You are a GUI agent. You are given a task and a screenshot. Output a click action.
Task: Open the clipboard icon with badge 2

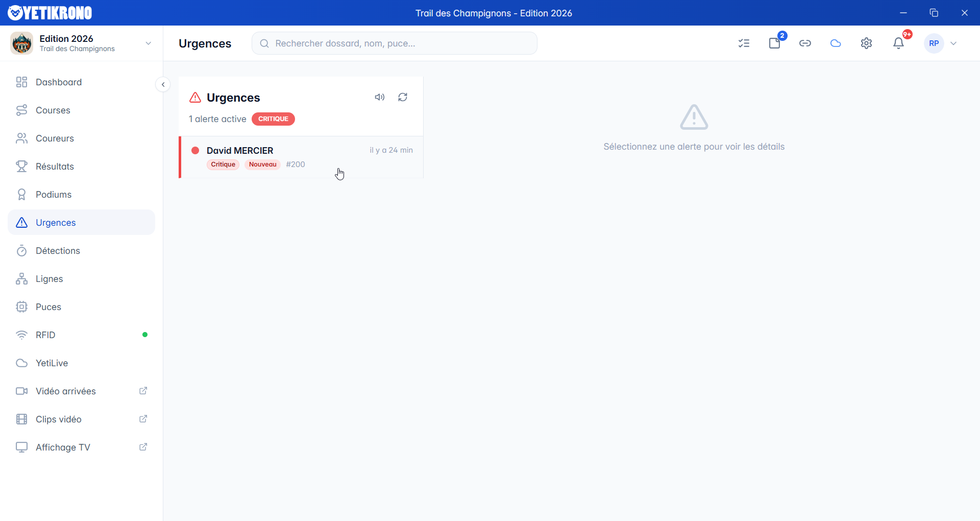(x=774, y=43)
